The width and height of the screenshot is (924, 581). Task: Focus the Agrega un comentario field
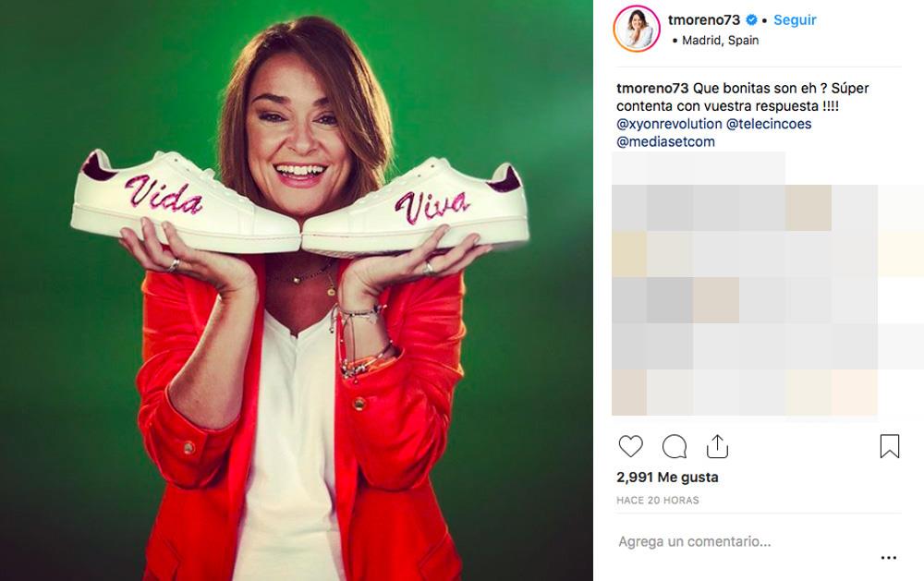point(739,541)
